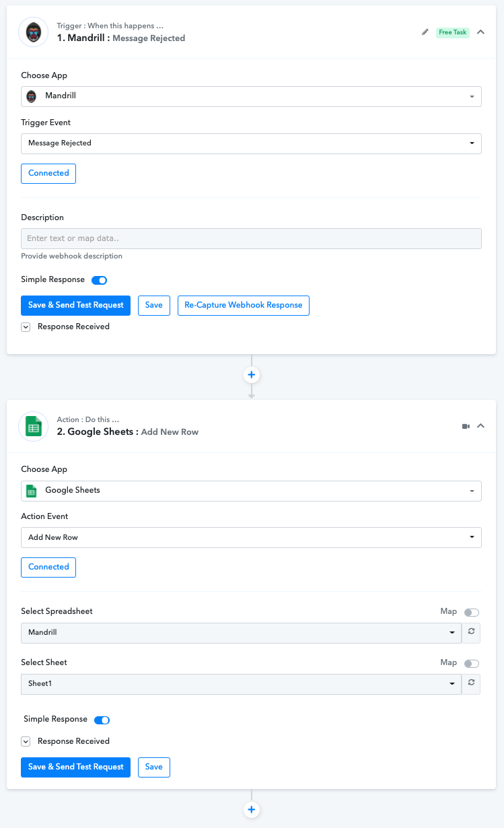Click refresh icon beside Select Sheet
504x828 pixels.
pyautogui.click(x=471, y=683)
